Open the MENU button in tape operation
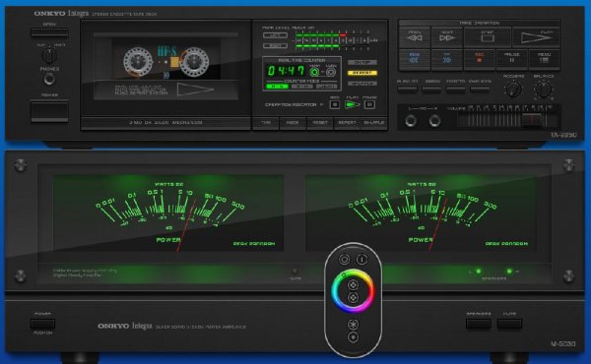 tap(545, 59)
